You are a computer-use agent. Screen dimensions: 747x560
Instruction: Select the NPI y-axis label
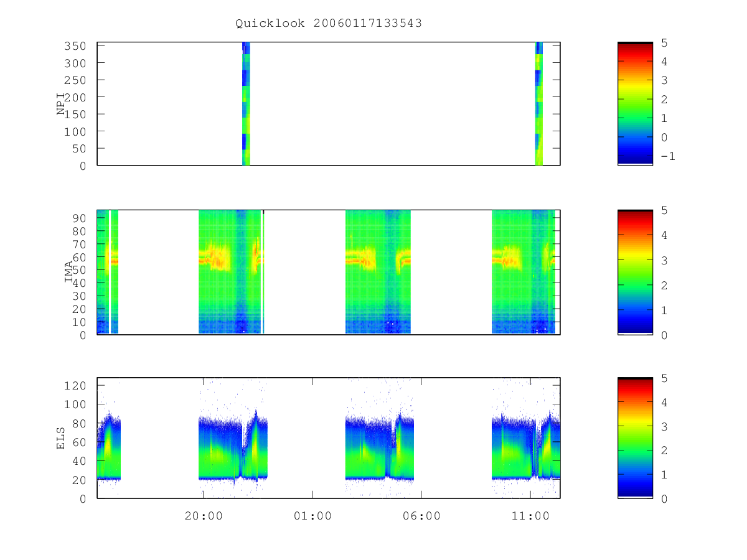[x=61, y=104]
